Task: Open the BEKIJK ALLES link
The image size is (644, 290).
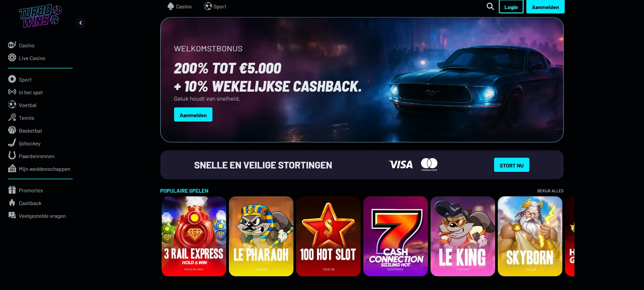Action: tap(550, 191)
